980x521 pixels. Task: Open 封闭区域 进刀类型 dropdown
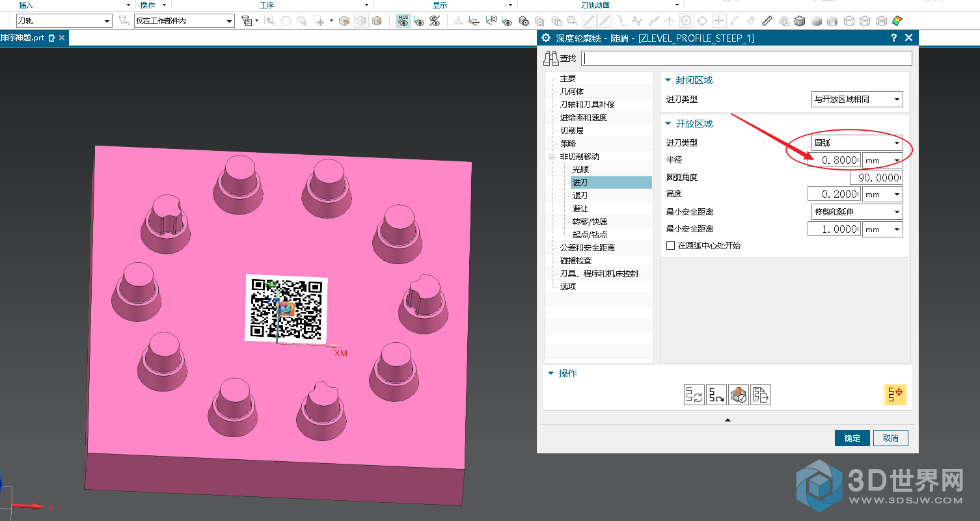[856, 100]
